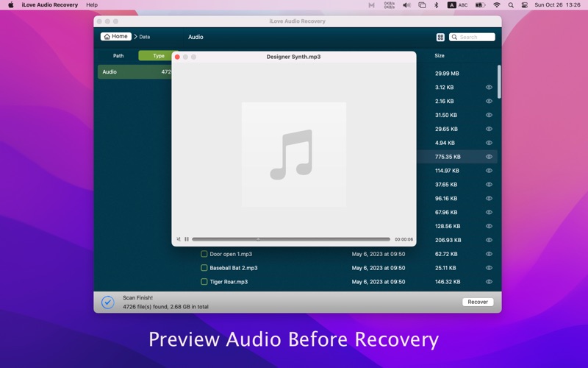Select the Baseball Bat 2.mp3 file name
588x368 pixels.
(x=233, y=268)
